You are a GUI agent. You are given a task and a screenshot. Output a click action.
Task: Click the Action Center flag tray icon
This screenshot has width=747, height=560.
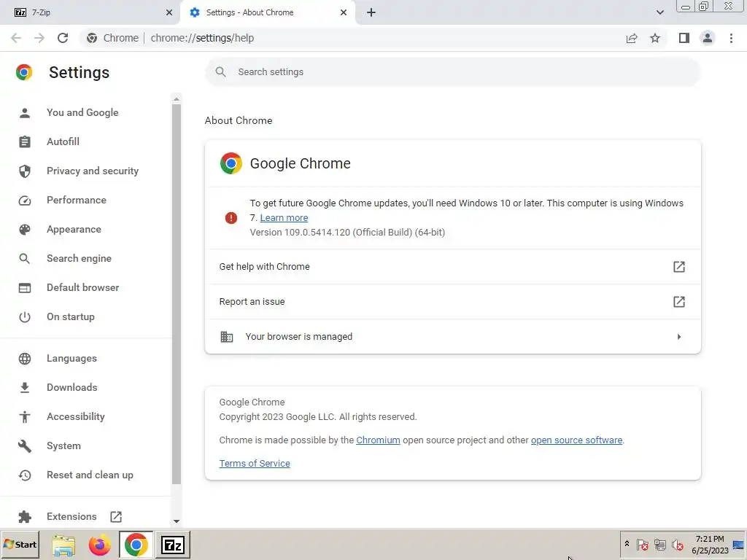[642, 544]
